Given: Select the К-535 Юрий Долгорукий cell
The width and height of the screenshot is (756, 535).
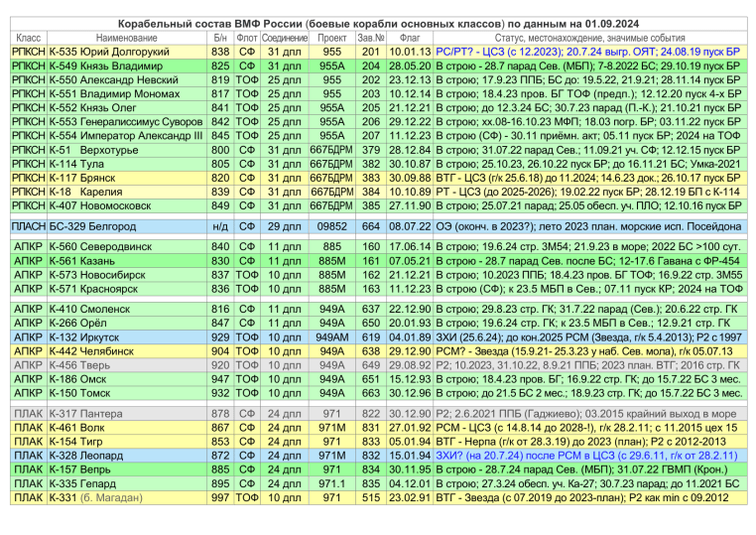Looking at the screenshot, I should [x=125, y=51].
